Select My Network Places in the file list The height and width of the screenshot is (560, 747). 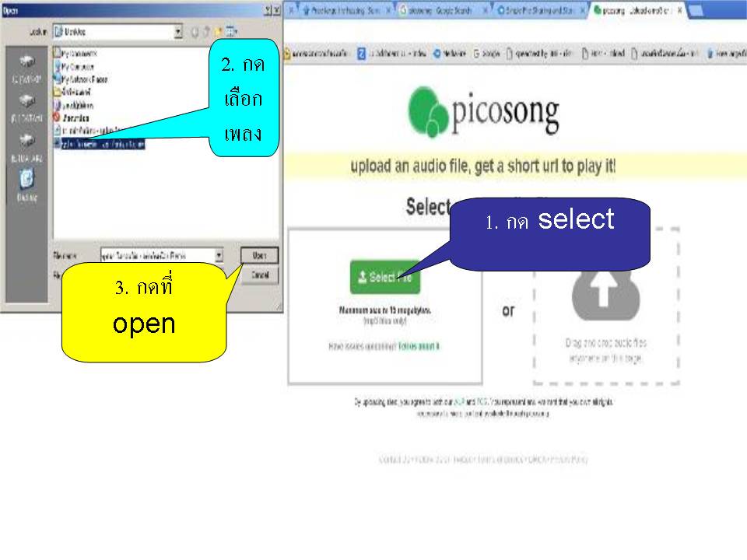click(80, 79)
